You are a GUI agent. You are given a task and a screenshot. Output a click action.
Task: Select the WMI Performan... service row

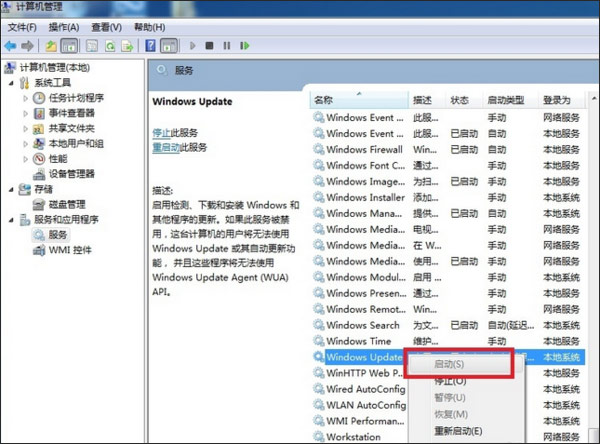pos(359,421)
